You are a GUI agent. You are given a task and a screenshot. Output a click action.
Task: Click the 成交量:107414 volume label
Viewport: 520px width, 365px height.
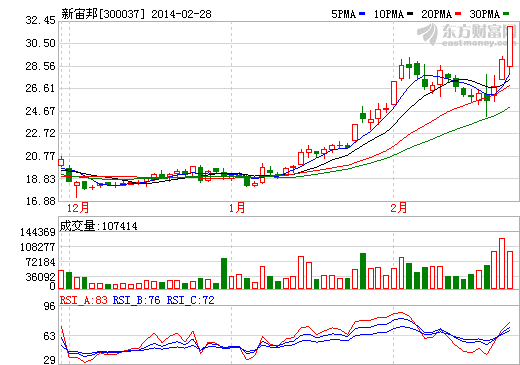pos(98,226)
